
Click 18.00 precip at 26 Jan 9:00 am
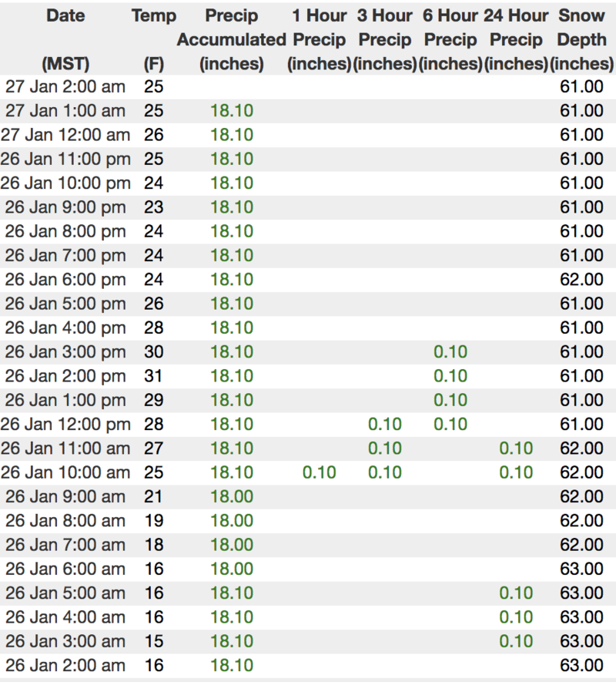pos(232,496)
